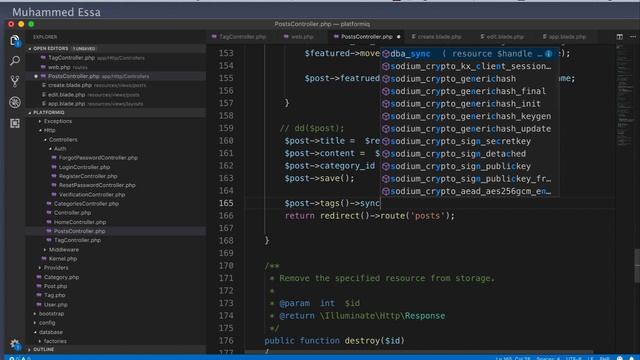The image size is (640, 360).
Task: Collapse the Auth folder
Action: pyautogui.click(x=60, y=149)
